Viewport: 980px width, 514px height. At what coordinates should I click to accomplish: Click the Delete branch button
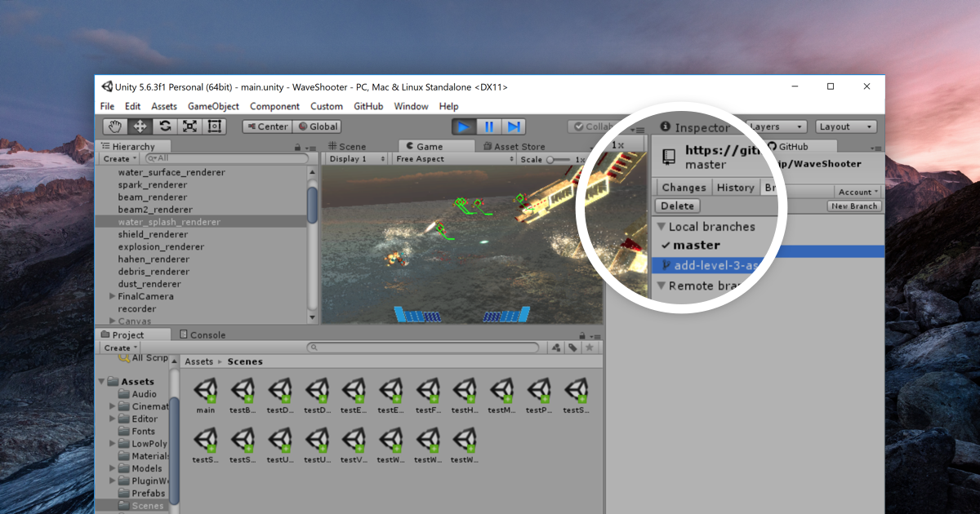click(x=677, y=206)
